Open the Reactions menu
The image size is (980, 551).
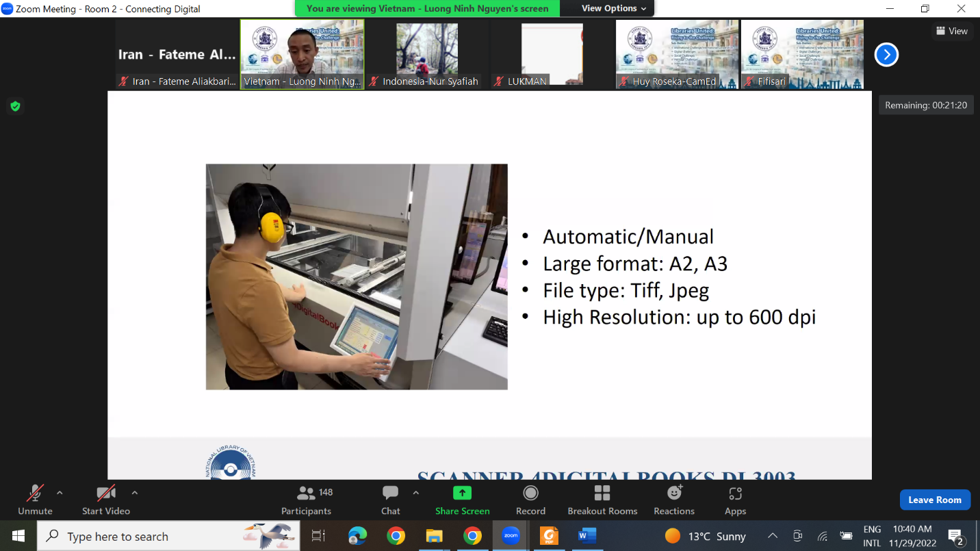click(x=674, y=494)
